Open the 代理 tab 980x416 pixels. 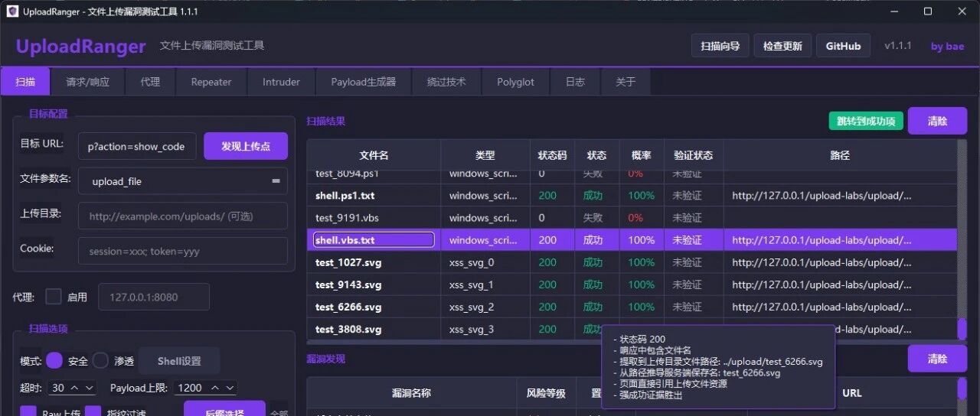point(150,82)
